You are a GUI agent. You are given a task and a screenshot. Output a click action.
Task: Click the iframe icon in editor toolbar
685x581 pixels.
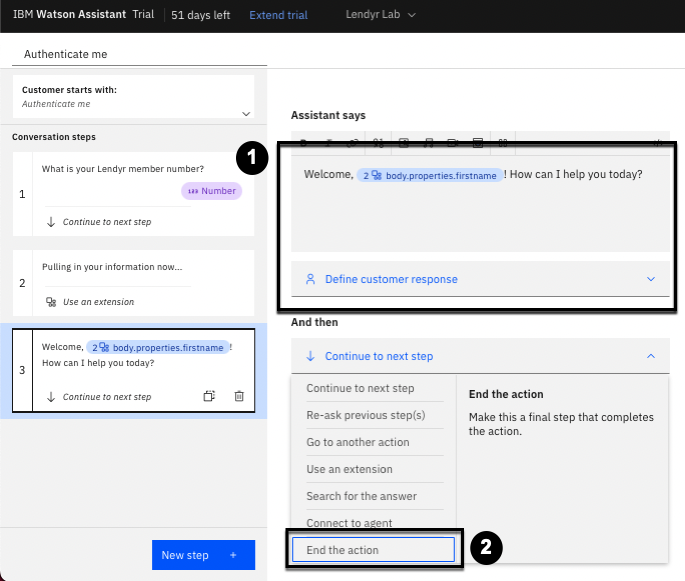pyautogui.click(x=478, y=142)
